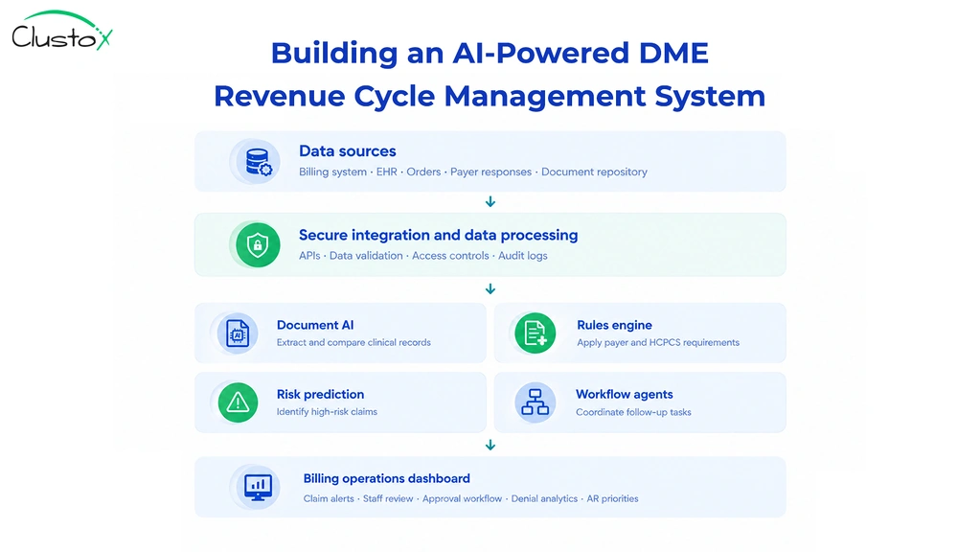Image resolution: width=980 pixels, height=552 pixels.
Task: Click the "Risk prediction" heading
Action: point(321,395)
